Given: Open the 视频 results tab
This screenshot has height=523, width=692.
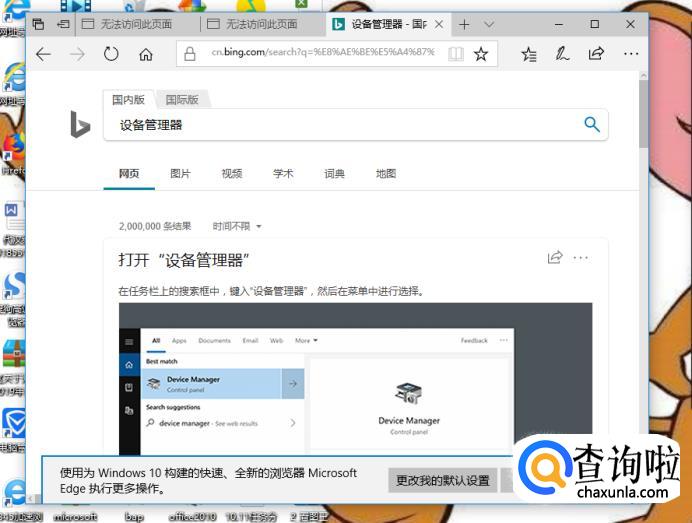Looking at the screenshot, I should coord(232,174).
